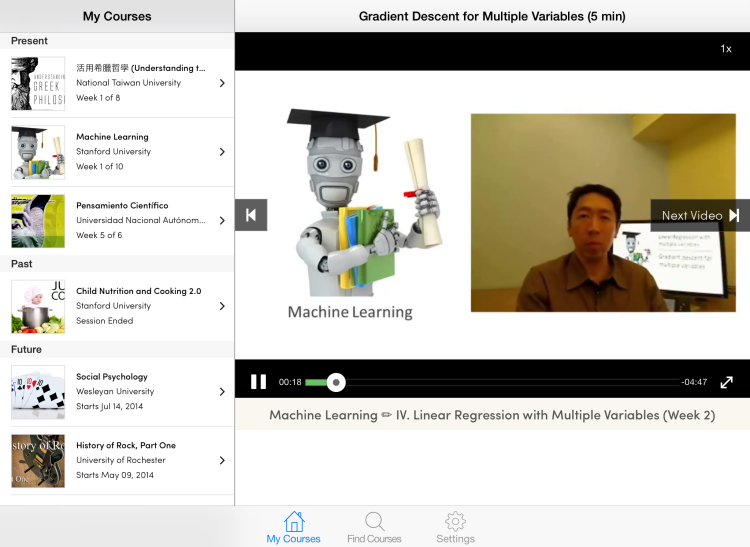Viewport: 750px width, 547px height.
Task: Click 'Starts May 09, 2014' text
Action: 115,475
